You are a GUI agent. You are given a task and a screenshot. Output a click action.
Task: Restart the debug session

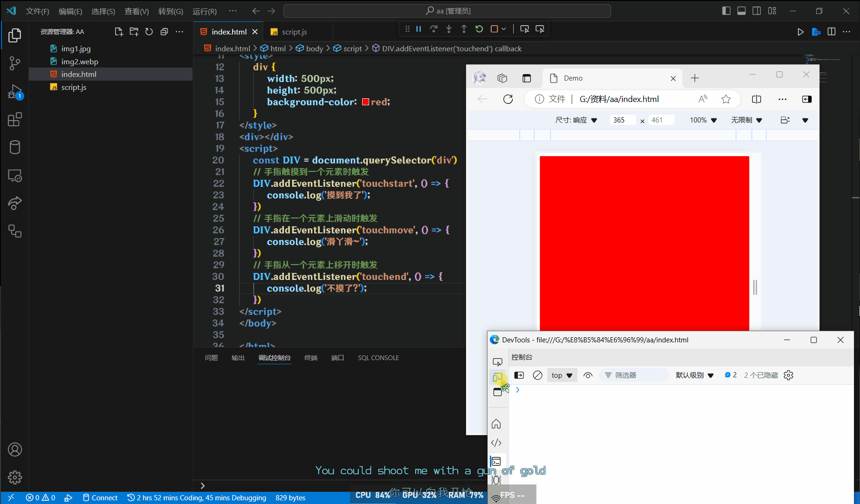(479, 29)
